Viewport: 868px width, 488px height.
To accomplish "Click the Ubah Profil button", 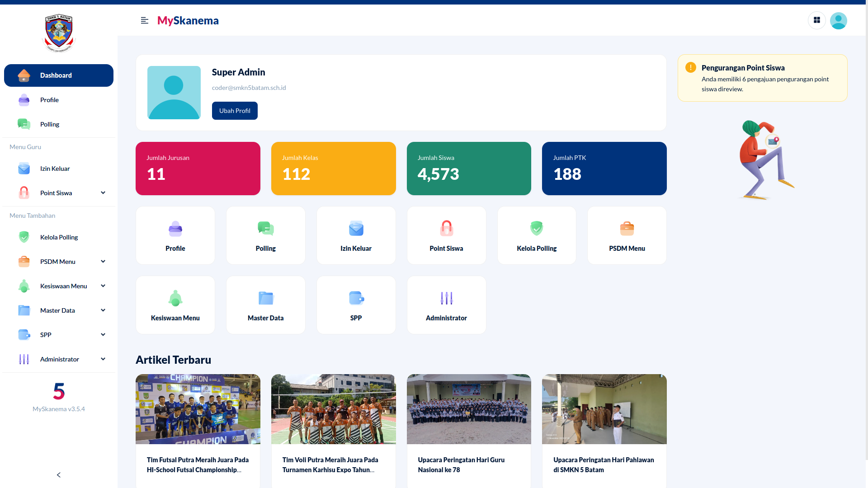I will click(235, 111).
